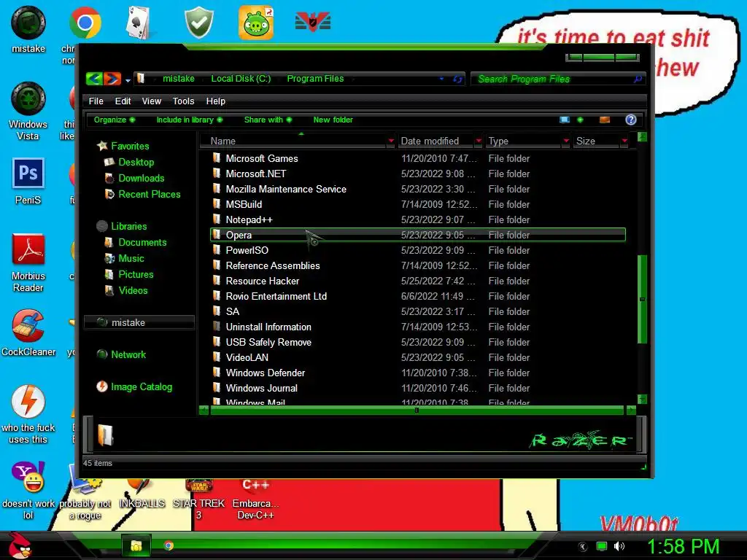Open the address bar history dropdown arrow
Image resolution: width=747 pixels, height=560 pixels.
(441, 79)
